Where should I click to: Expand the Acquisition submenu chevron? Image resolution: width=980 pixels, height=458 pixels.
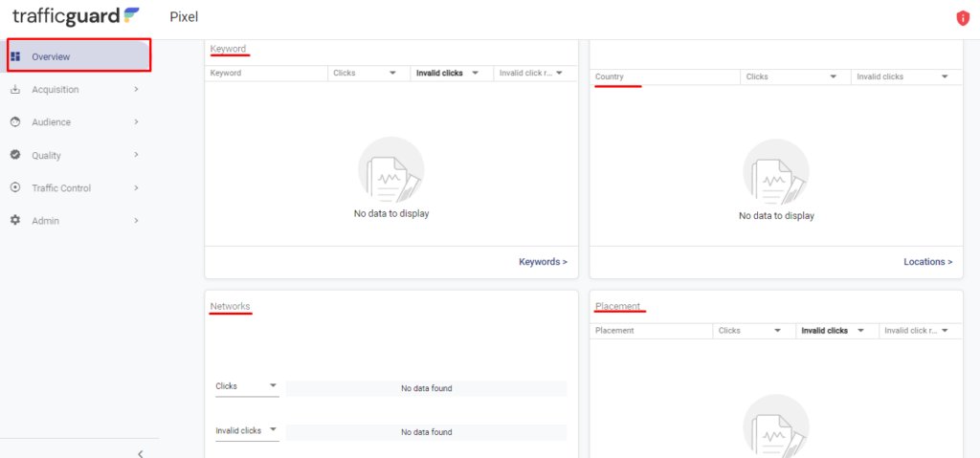(x=136, y=89)
